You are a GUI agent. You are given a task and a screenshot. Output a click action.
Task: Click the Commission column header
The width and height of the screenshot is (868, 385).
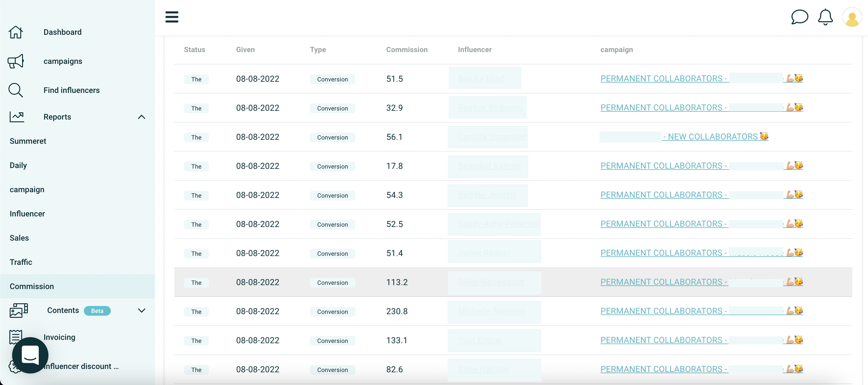point(406,50)
